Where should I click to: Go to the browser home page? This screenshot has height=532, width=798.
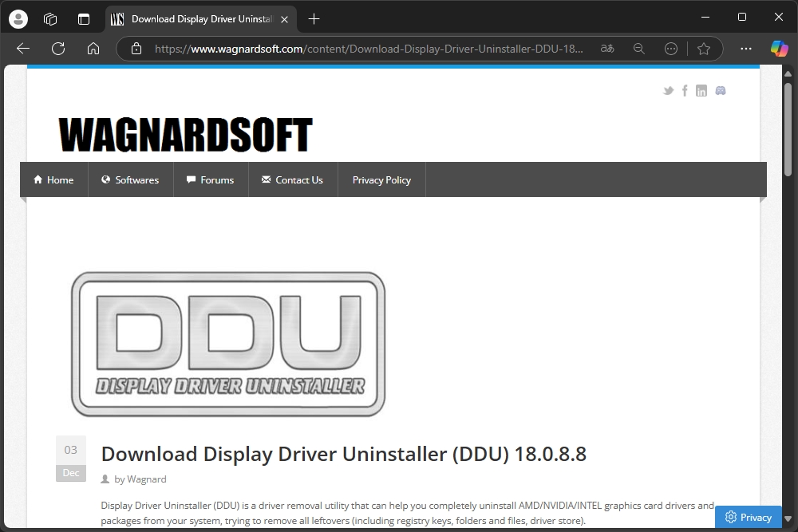point(93,49)
